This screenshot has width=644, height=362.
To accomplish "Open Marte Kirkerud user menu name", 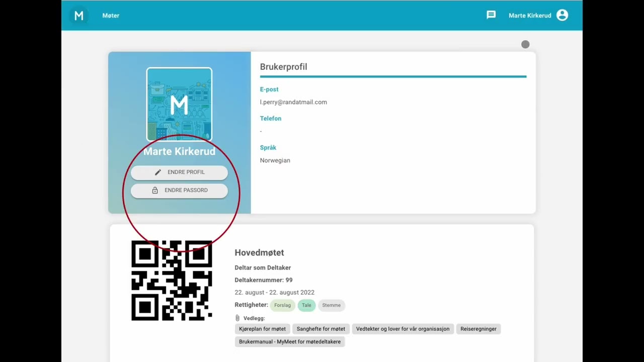I will click(x=530, y=16).
